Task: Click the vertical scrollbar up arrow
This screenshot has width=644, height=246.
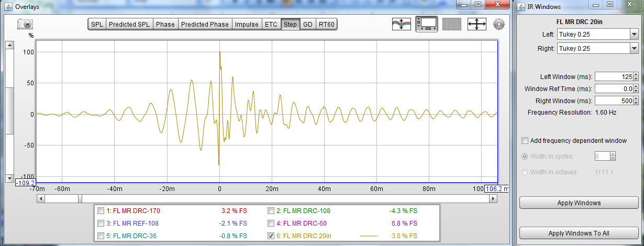Action: click(9, 44)
